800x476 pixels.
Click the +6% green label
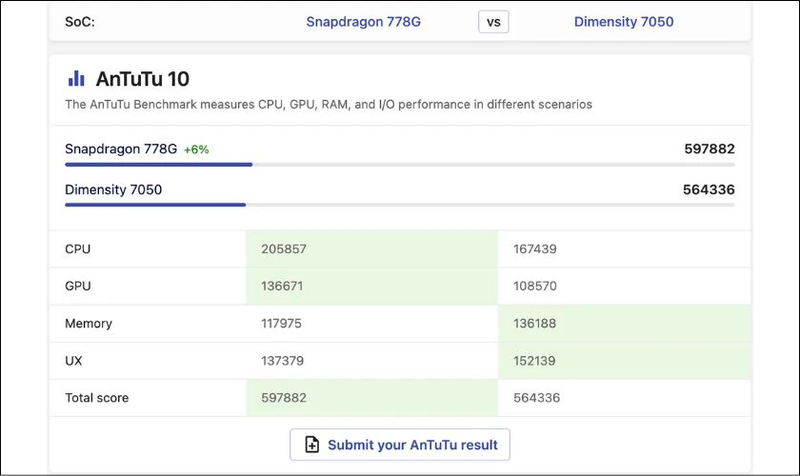[x=196, y=149]
